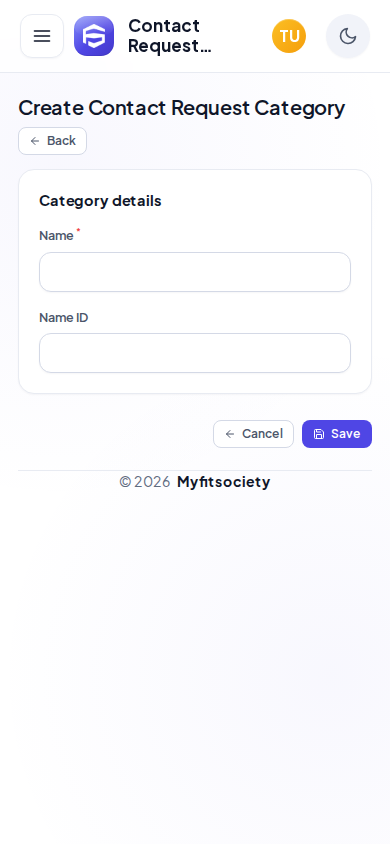This screenshot has height=844, width=390.
Task: Click the Myfitsociety footer text
Action: tap(223, 482)
